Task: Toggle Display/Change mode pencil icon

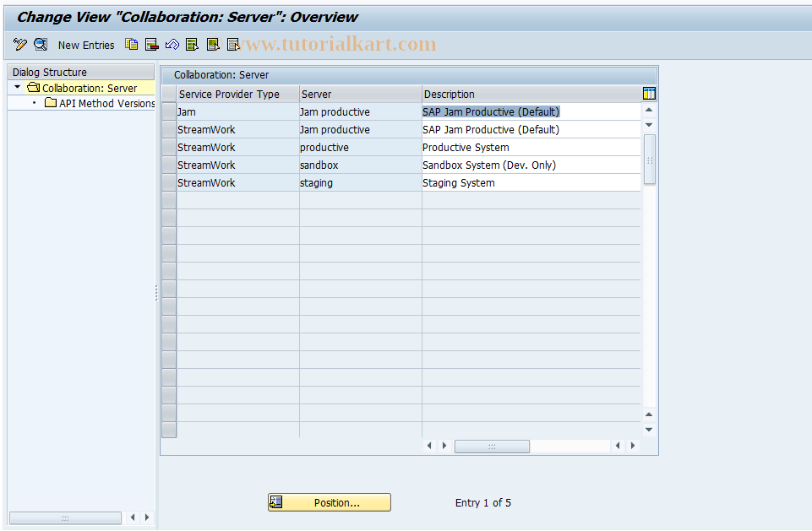Action: tap(19, 45)
